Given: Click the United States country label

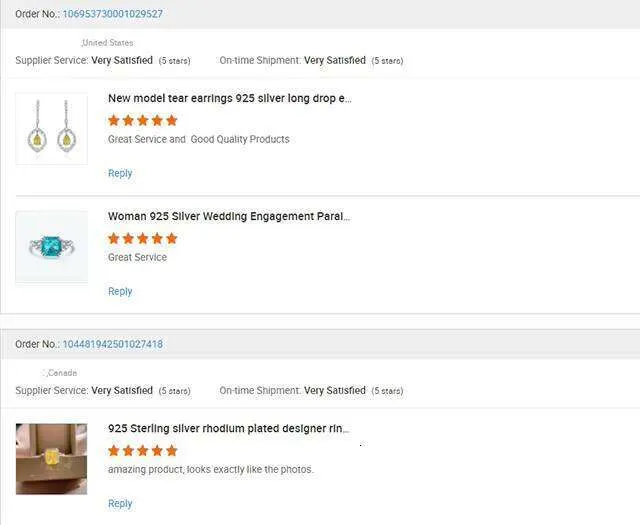Looking at the screenshot, I should [108, 43].
